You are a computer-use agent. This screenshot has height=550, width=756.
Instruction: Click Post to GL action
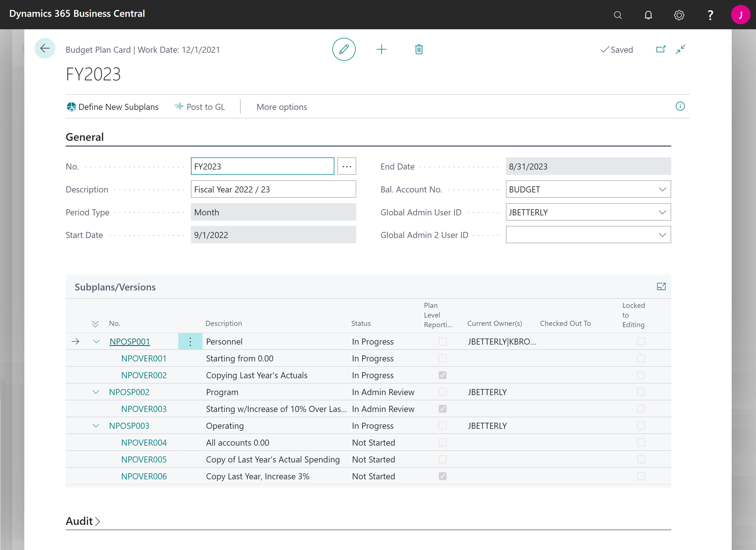(200, 107)
